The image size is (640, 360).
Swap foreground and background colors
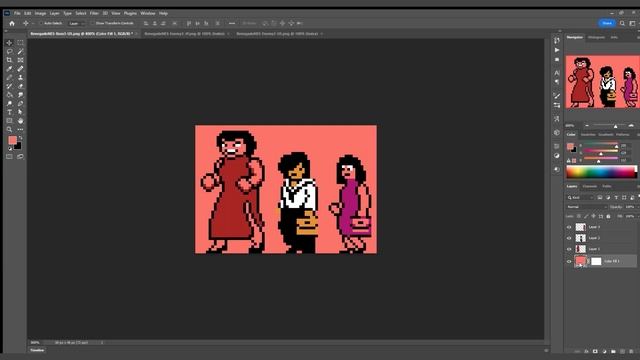pyautogui.click(x=20, y=138)
